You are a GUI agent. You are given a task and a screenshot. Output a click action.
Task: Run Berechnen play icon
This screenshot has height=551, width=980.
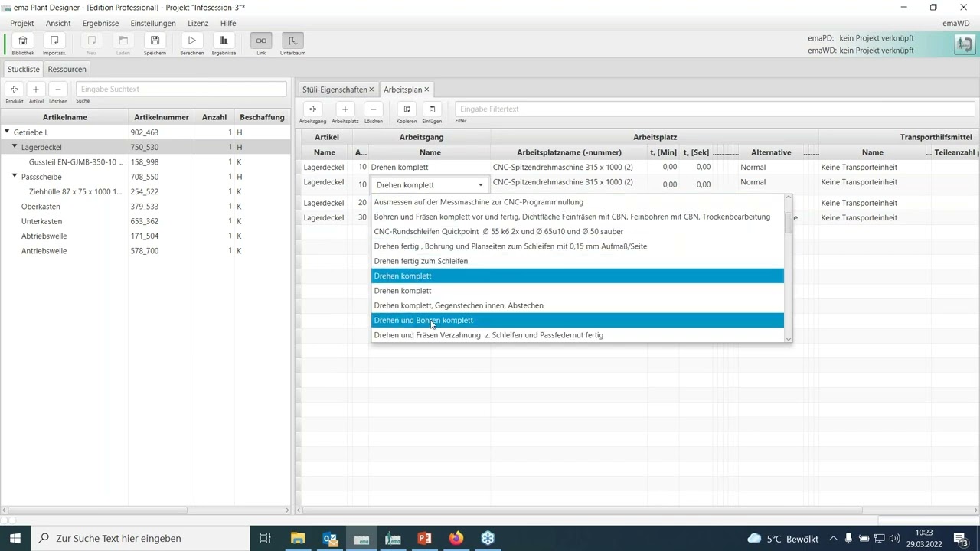click(x=192, y=41)
